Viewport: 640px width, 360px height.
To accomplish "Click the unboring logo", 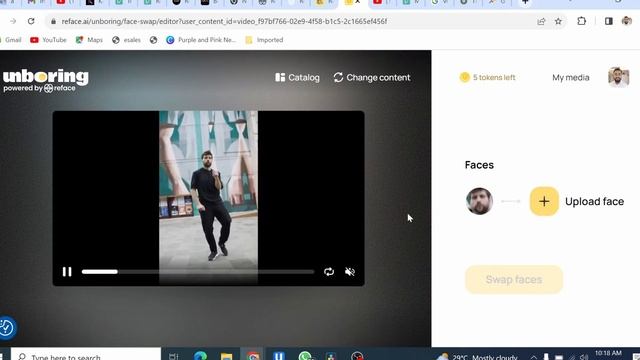I will pyautogui.click(x=45, y=80).
